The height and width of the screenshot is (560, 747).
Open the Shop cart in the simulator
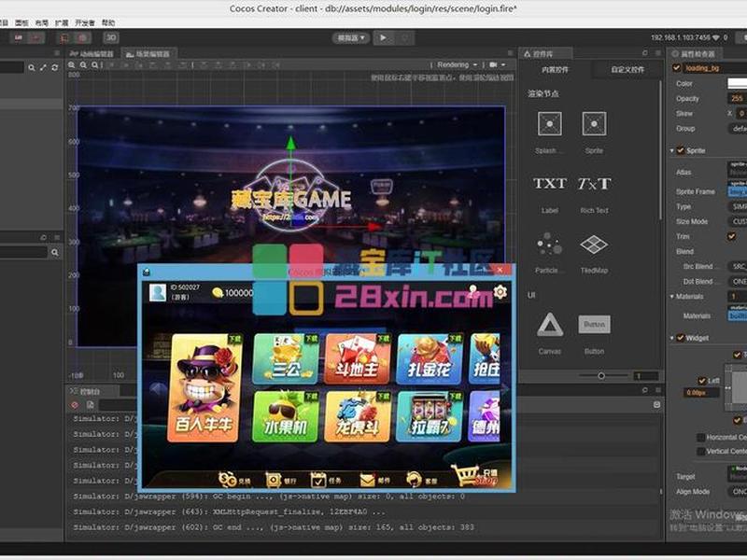474,474
